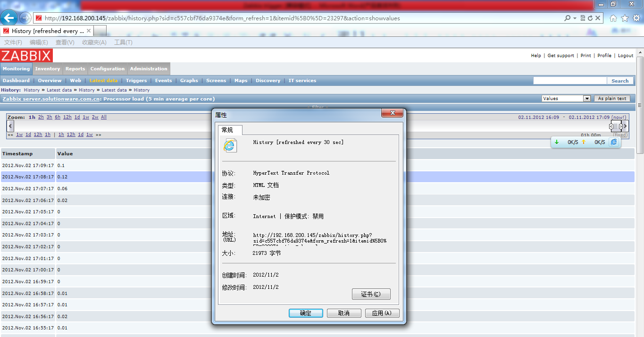Set zoom to All
The height and width of the screenshot is (337, 644).
[x=104, y=117]
